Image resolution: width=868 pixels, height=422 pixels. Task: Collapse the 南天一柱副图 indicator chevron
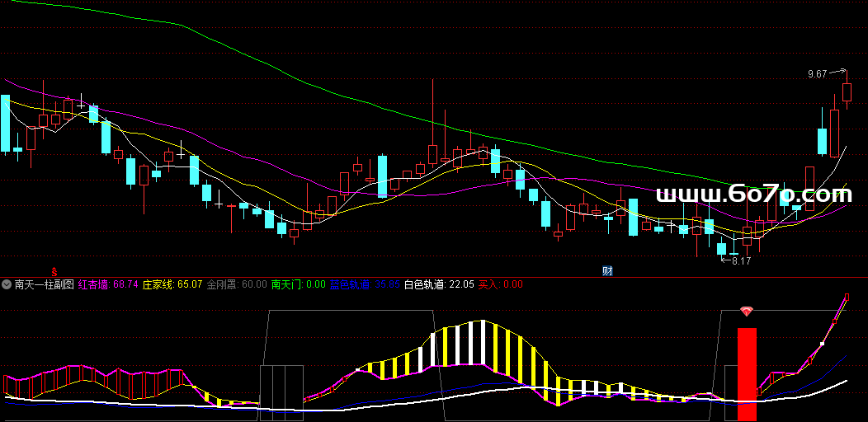pyautogui.click(x=7, y=284)
